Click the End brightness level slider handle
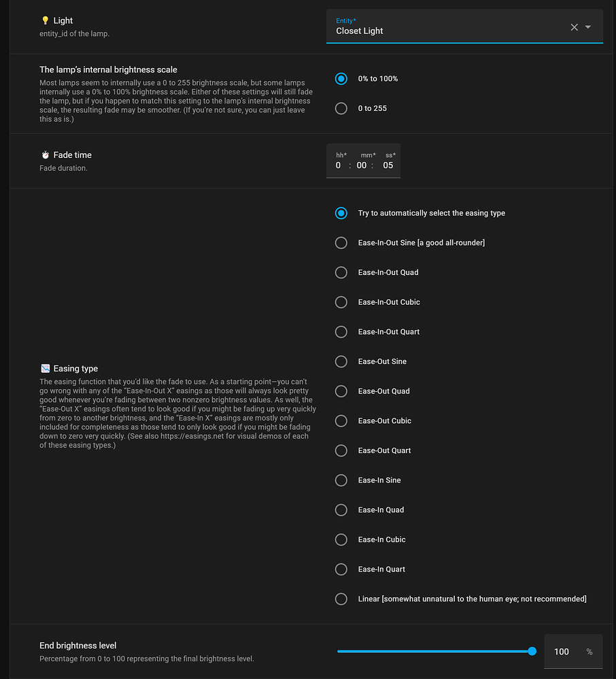The image size is (616, 679). click(532, 652)
